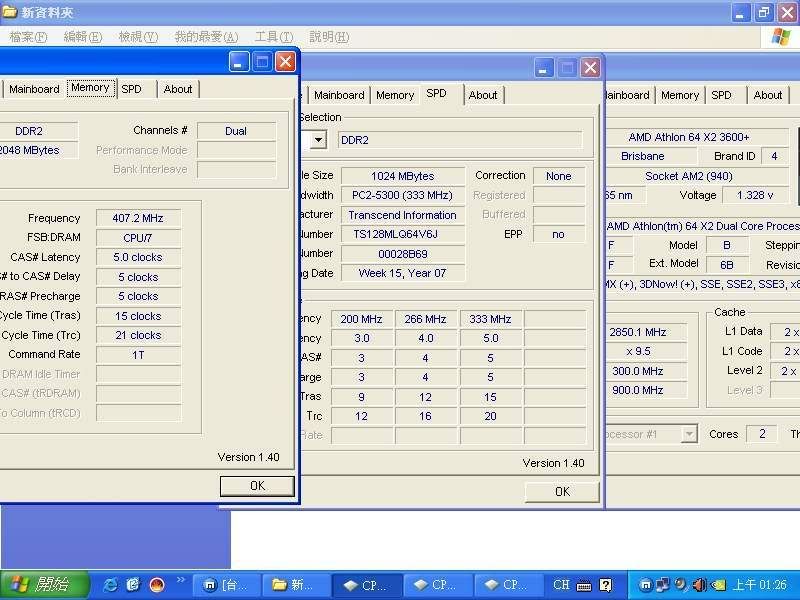
Task: Open the 檔案(F) menu
Action: point(28,37)
